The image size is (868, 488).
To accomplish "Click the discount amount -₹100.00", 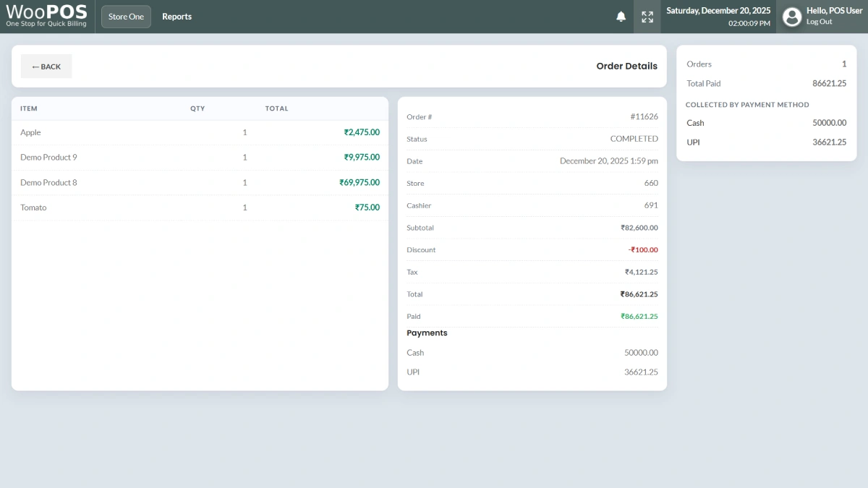I will [643, 250].
